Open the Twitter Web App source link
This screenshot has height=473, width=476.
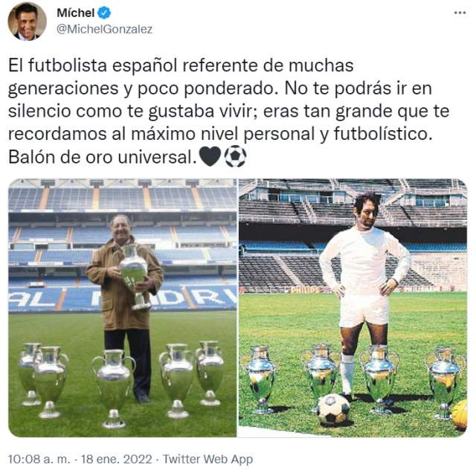click(x=208, y=459)
